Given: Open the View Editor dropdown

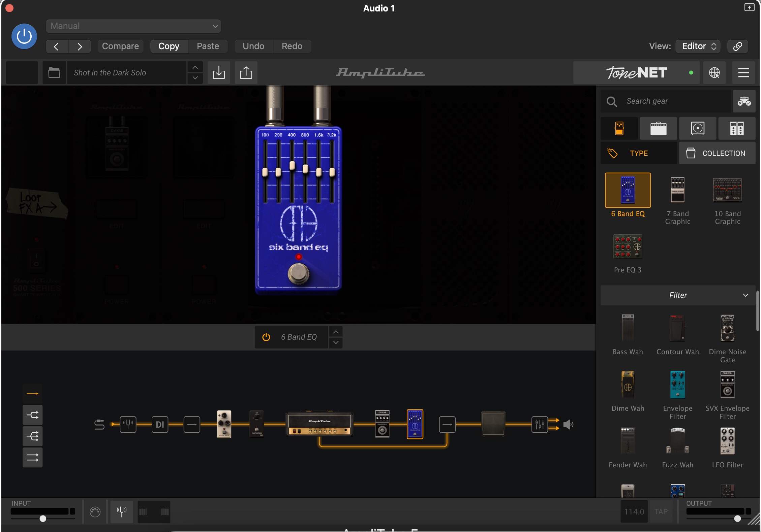Looking at the screenshot, I should click(x=698, y=46).
